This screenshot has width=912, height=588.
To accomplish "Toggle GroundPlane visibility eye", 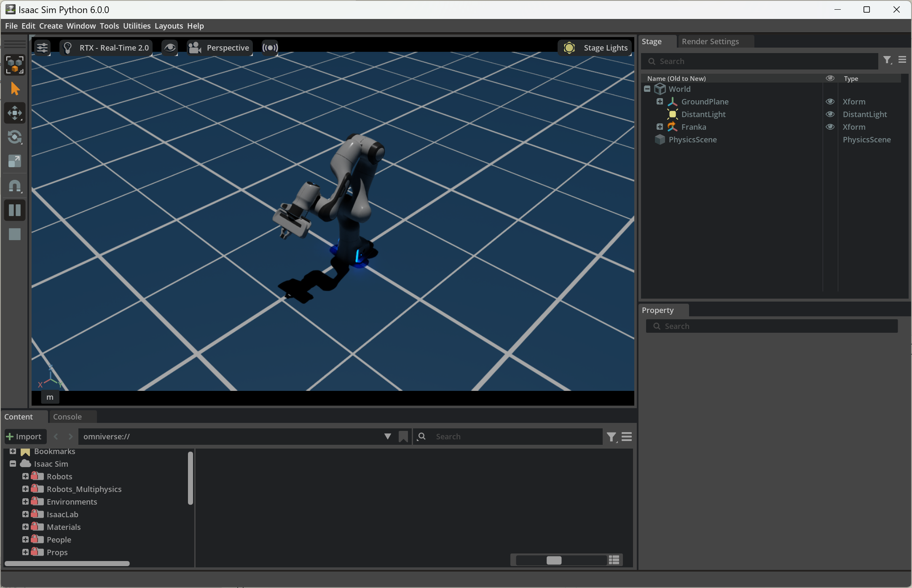I will pyautogui.click(x=830, y=102).
